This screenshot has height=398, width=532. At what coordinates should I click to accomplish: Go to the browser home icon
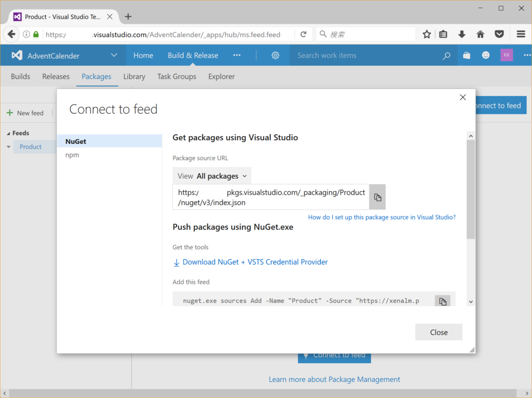[x=481, y=34]
